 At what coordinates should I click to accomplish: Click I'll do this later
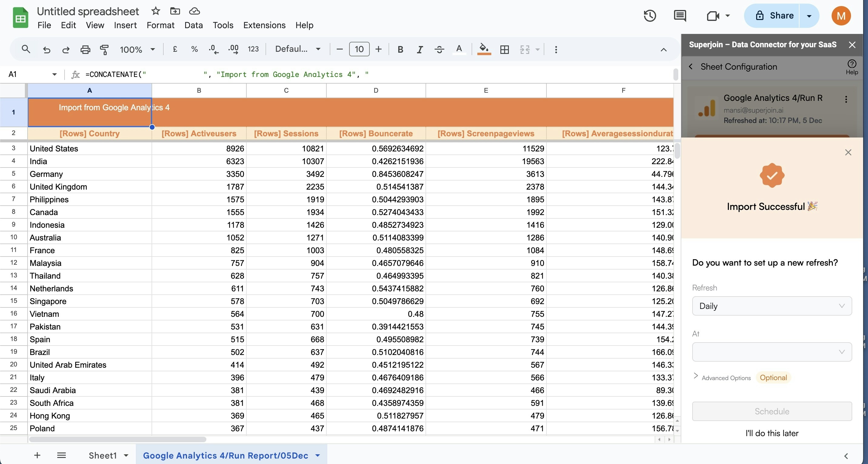click(x=772, y=433)
